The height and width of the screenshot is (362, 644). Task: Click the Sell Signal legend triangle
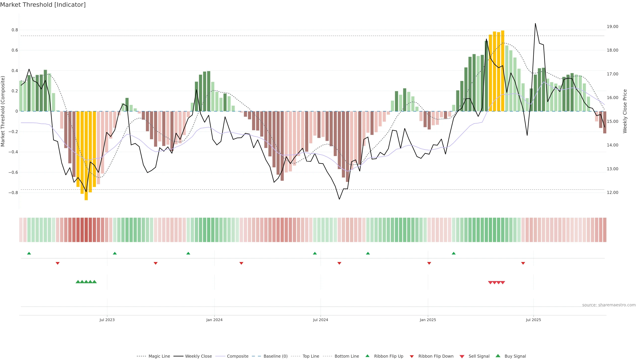[x=462, y=356]
